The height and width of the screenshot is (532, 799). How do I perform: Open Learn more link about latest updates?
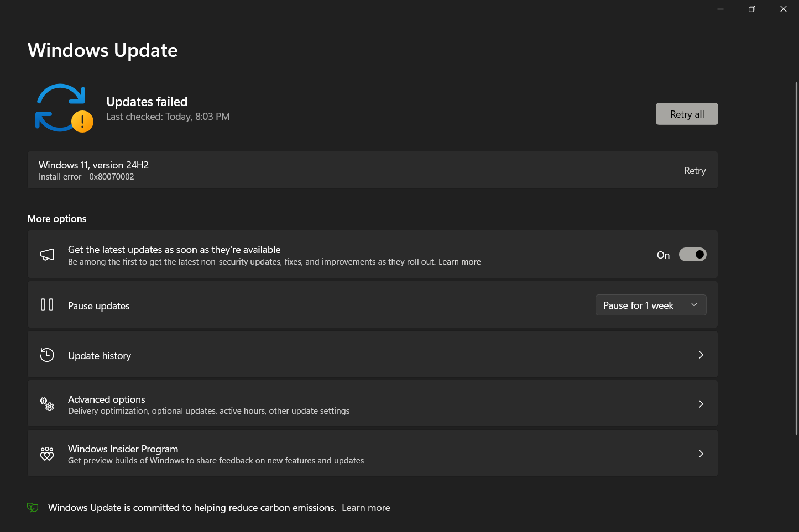[459, 262]
